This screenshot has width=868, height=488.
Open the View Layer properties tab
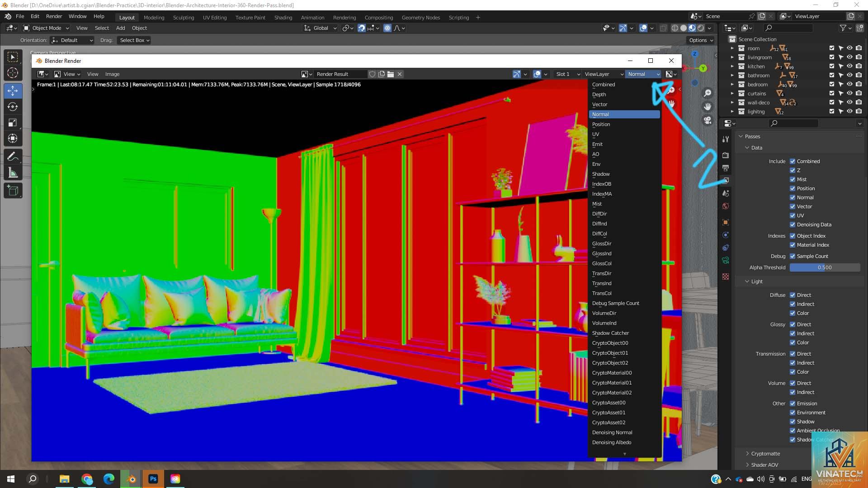click(726, 180)
